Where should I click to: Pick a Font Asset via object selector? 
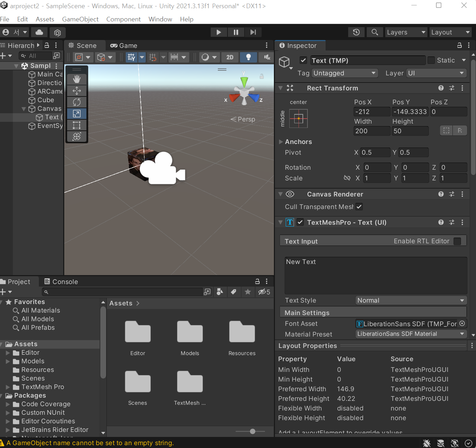coord(462,324)
